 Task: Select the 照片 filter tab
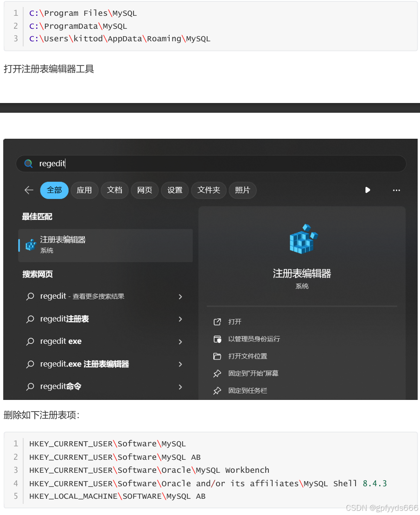pyautogui.click(x=242, y=190)
